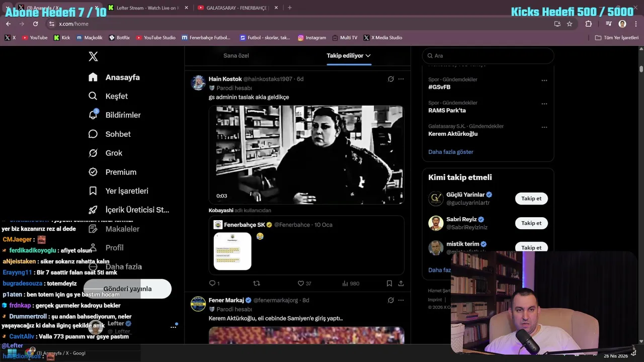Image resolution: width=644 pixels, height=362 pixels.
Task: Open Tüm Yer İşaretleri folder
Action: pos(617,38)
